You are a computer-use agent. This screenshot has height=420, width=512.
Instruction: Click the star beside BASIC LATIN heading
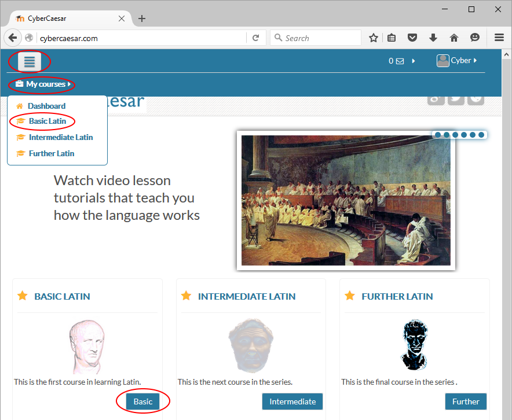click(23, 296)
